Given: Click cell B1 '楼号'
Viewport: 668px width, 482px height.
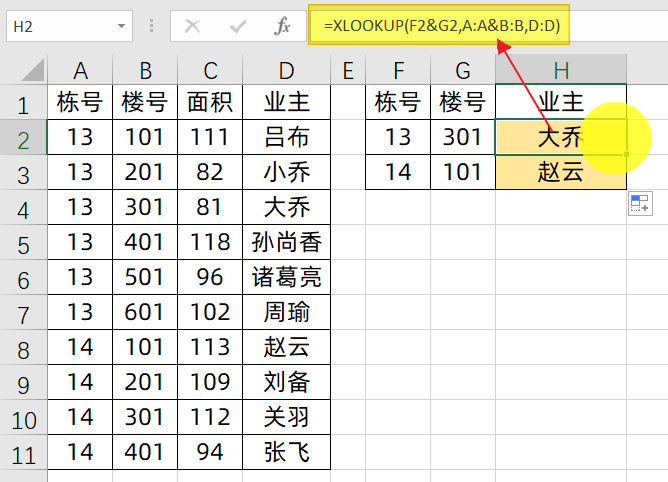Looking at the screenshot, I should (145, 102).
